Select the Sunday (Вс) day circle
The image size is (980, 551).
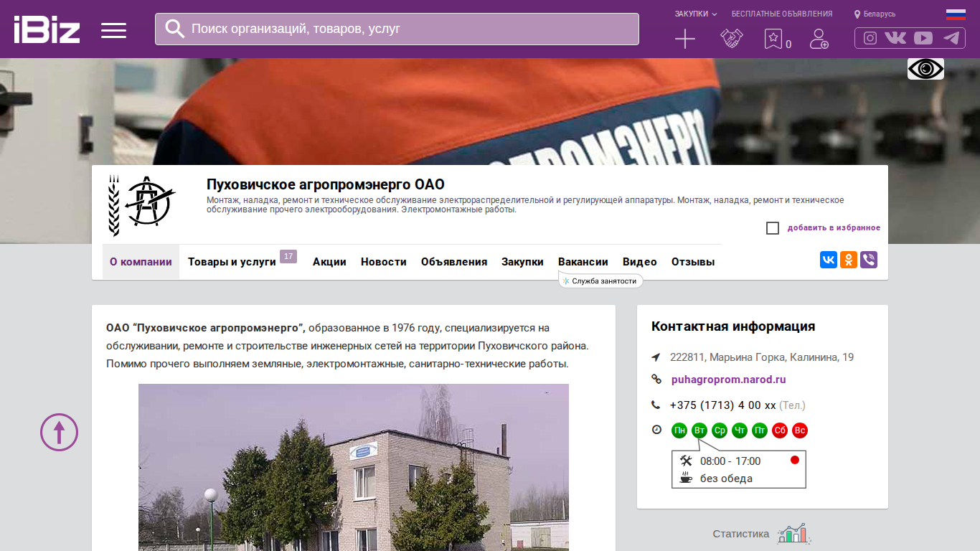pos(800,430)
